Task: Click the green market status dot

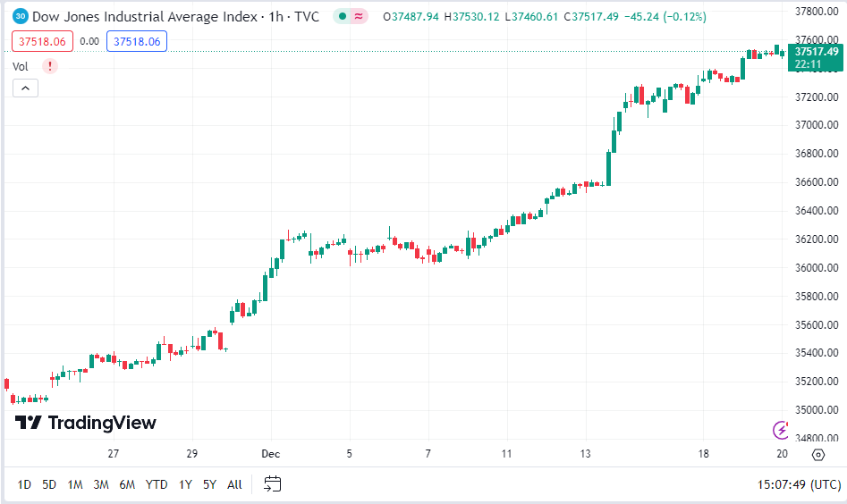Action: click(343, 17)
